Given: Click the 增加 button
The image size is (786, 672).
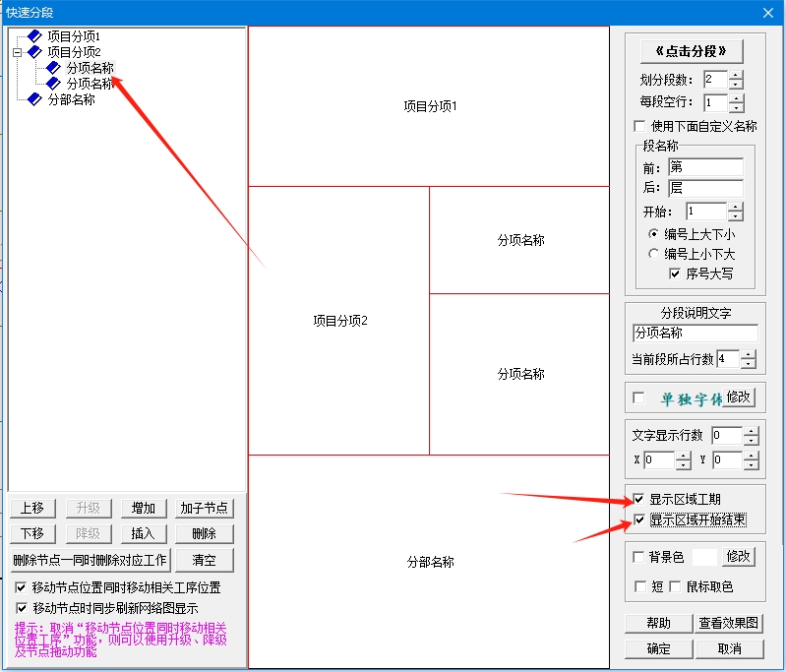Looking at the screenshot, I should [144, 508].
